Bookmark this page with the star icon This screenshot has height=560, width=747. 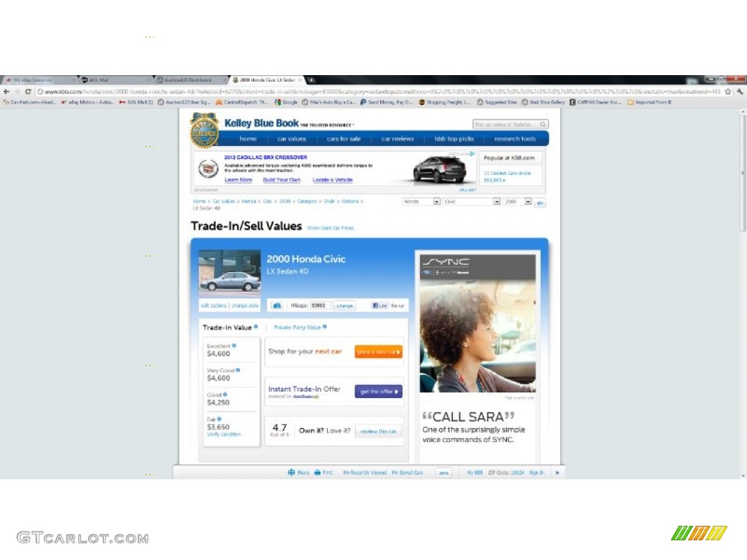728,91
